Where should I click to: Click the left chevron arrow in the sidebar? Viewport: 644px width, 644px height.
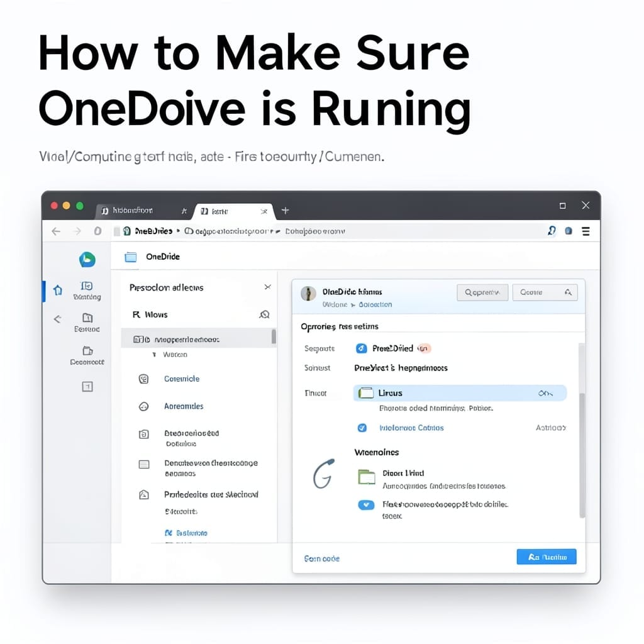click(57, 319)
